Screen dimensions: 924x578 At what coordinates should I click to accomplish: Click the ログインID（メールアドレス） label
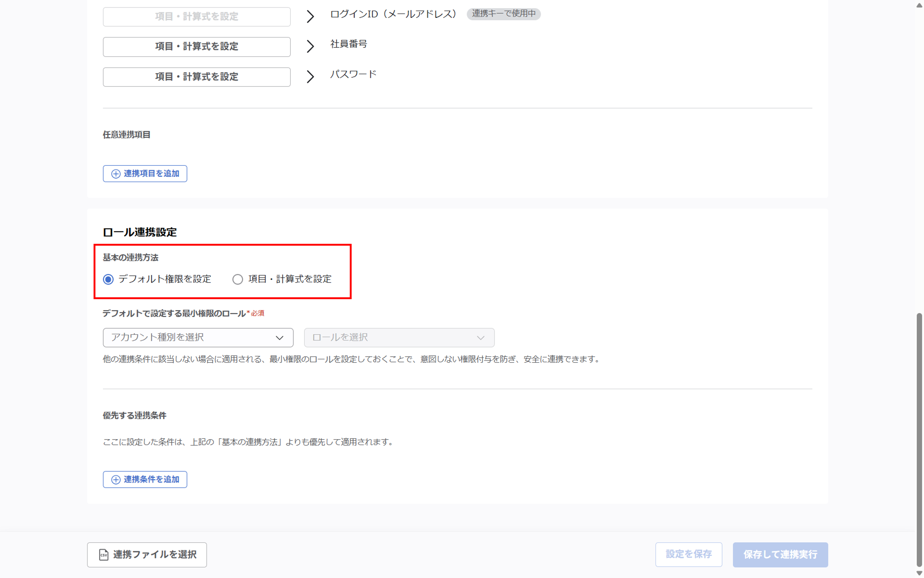(394, 14)
